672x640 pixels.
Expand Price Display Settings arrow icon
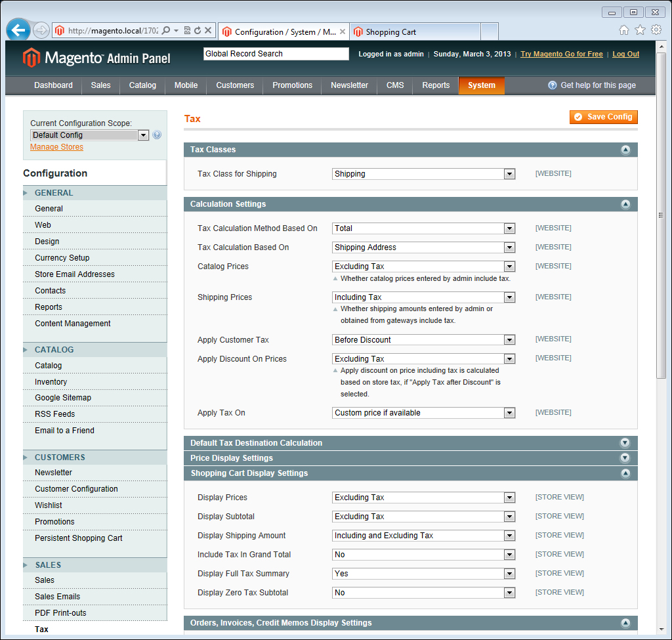pos(625,458)
